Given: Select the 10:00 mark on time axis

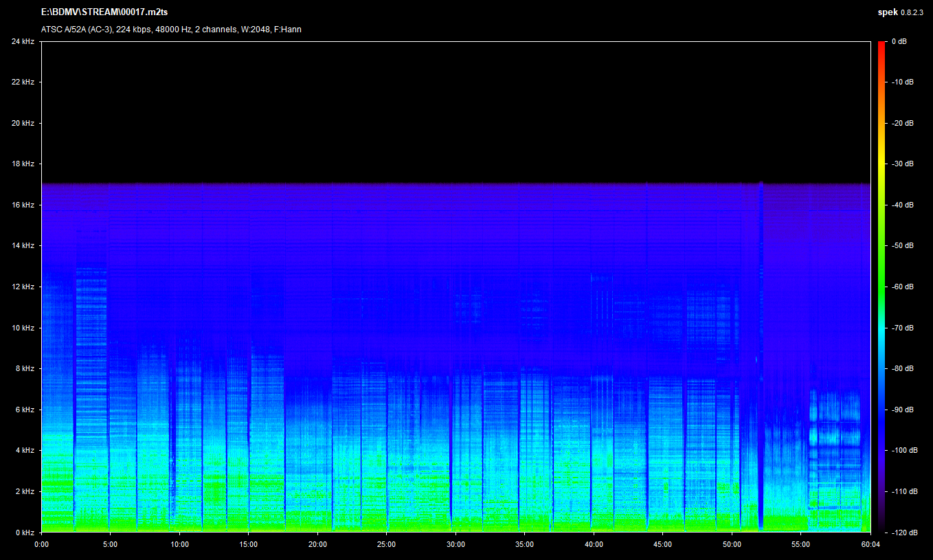Looking at the screenshot, I should coord(179,544).
